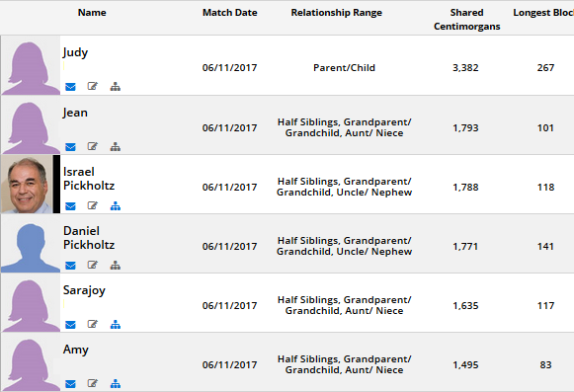
Task: Sort by Shared Centimorgans header
Action: (466, 20)
